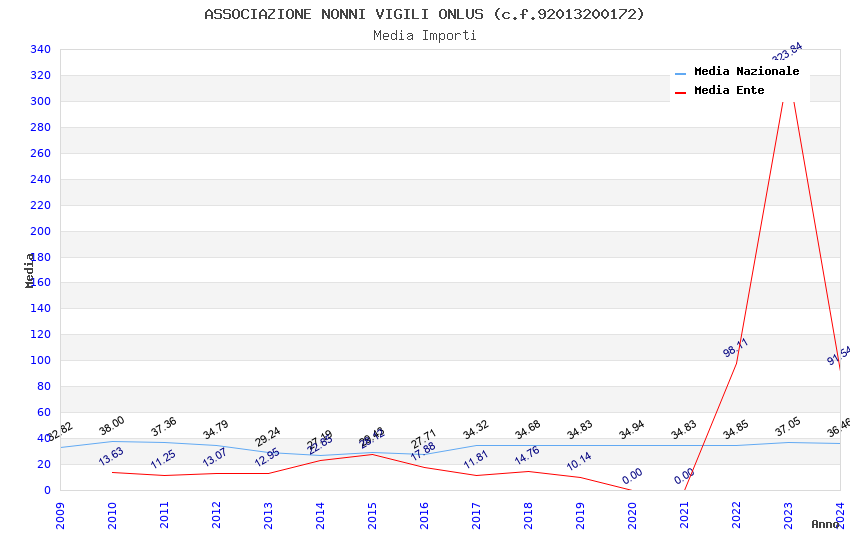Click the 280 tick on the y-axis

pos(41,127)
